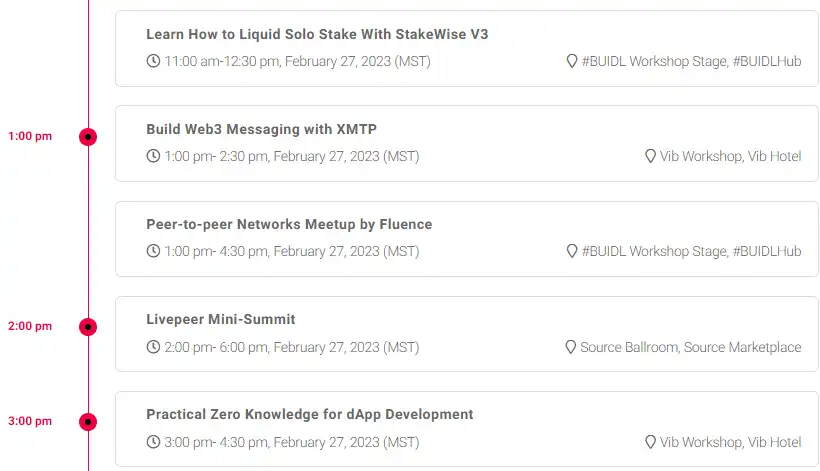This screenshot has height=471, width=820.
Task: Click clock icon on StakeWise V3 session
Action: click(153, 61)
